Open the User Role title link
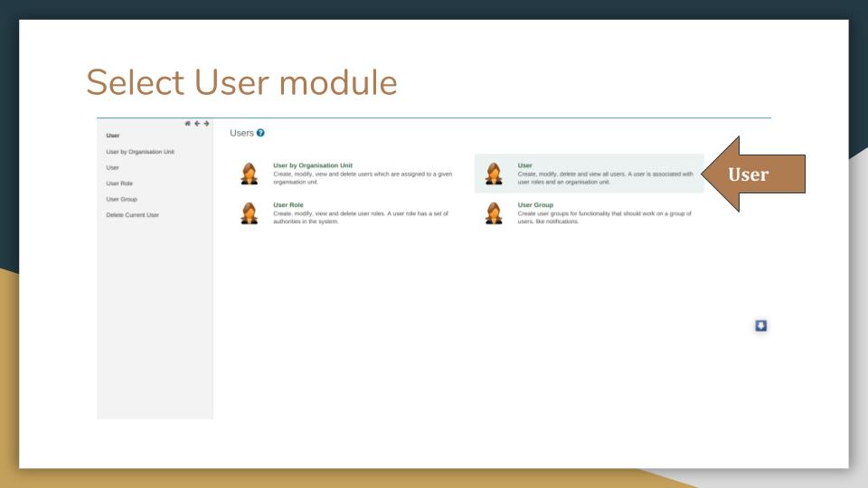Screen dimensions: 868x488 tap(288, 205)
